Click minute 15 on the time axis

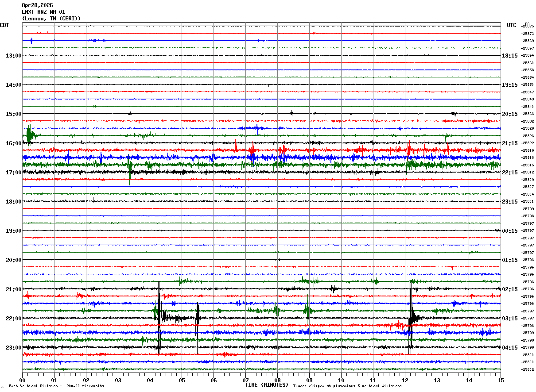click(x=501, y=380)
